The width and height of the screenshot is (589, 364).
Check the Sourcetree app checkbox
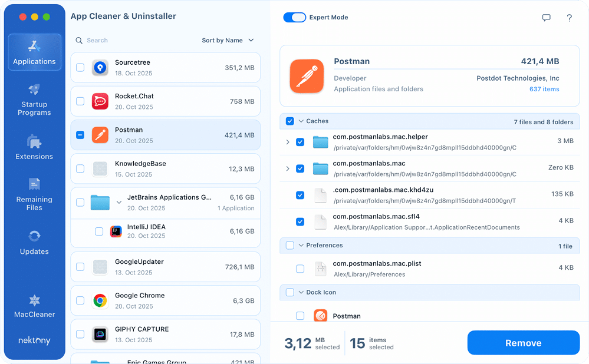[80, 68]
